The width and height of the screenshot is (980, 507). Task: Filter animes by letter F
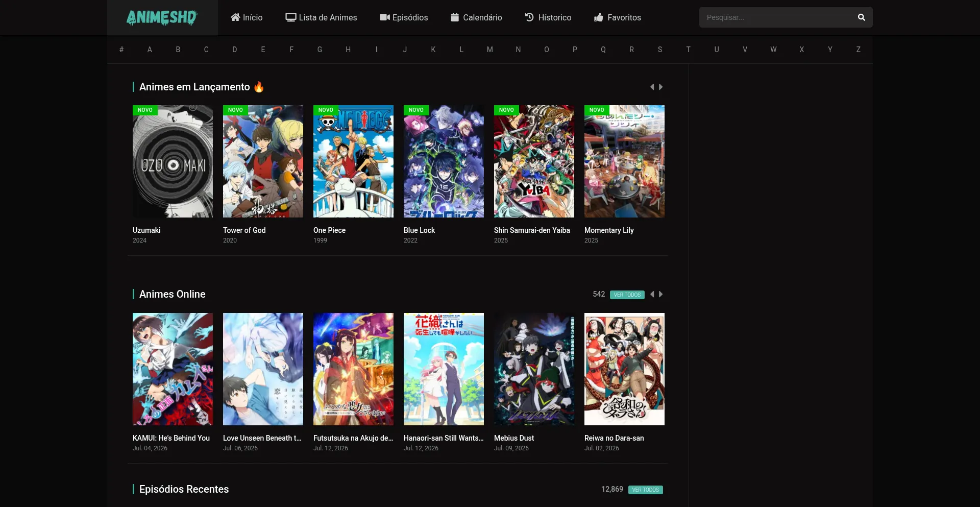pyautogui.click(x=291, y=50)
